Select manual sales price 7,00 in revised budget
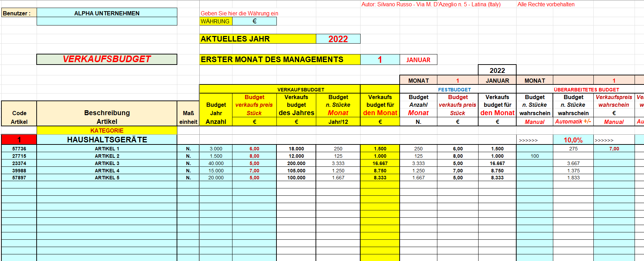The image size is (644, 261). coord(614,149)
